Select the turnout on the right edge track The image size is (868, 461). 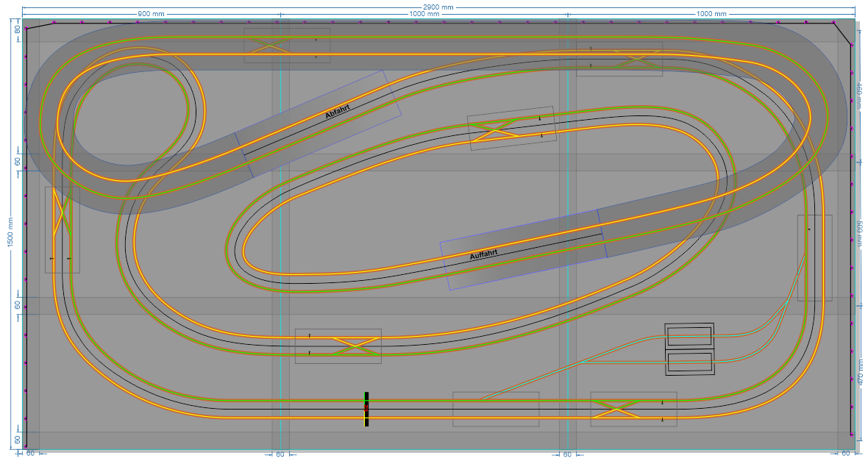(805, 257)
